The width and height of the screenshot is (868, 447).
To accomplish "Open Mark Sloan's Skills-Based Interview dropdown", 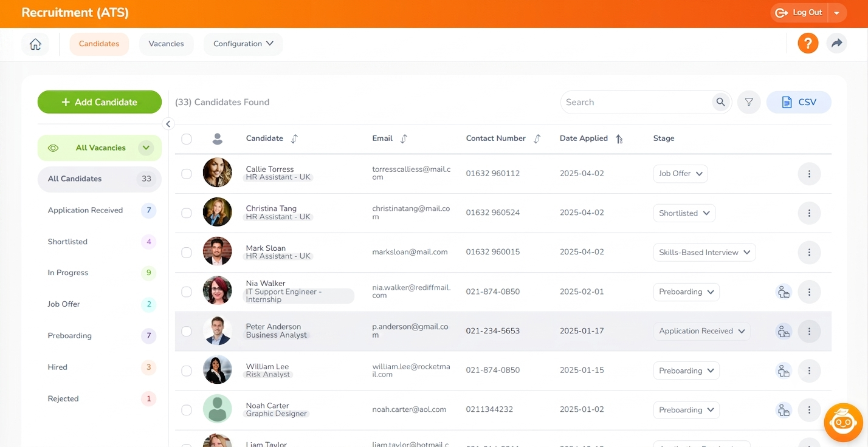I will click(x=704, y=253).
